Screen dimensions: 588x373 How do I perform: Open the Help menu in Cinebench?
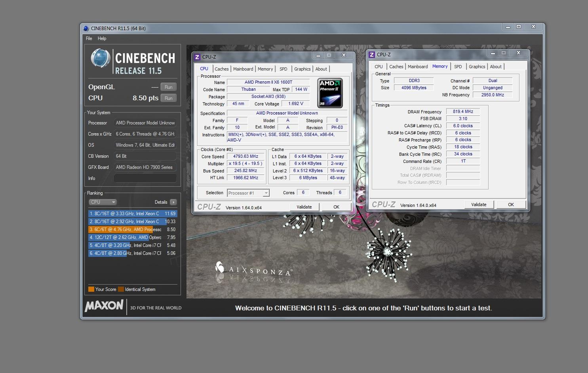point(102,38)
